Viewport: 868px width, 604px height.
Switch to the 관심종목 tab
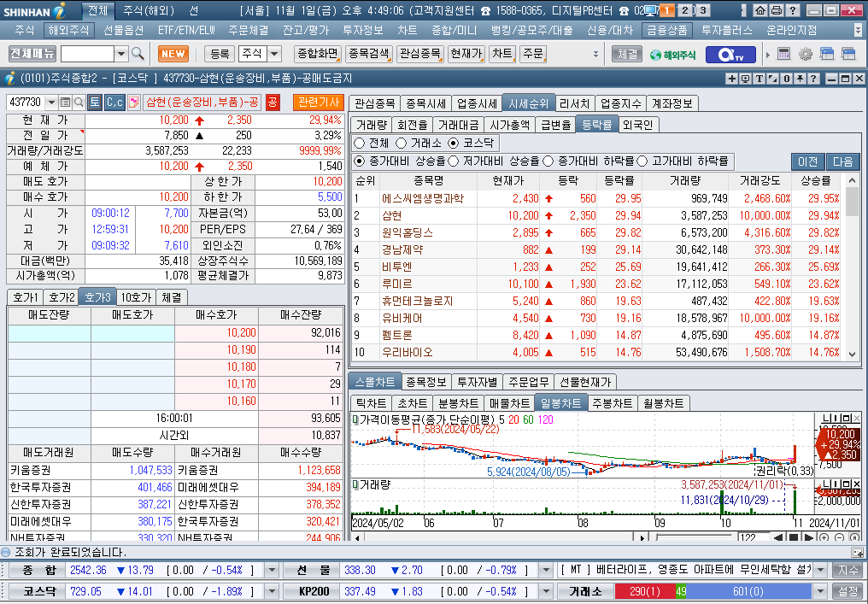[x=375, y=103]
